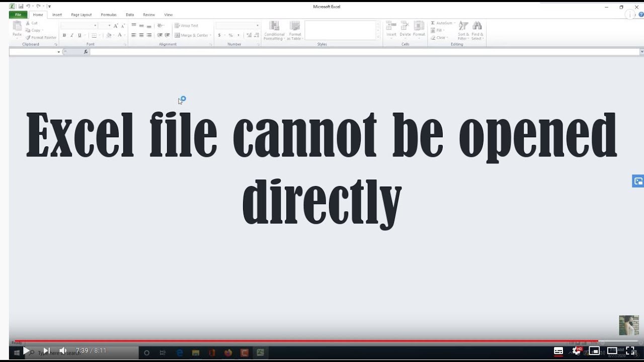Click the Decrease Indent icon

(160, 35)
